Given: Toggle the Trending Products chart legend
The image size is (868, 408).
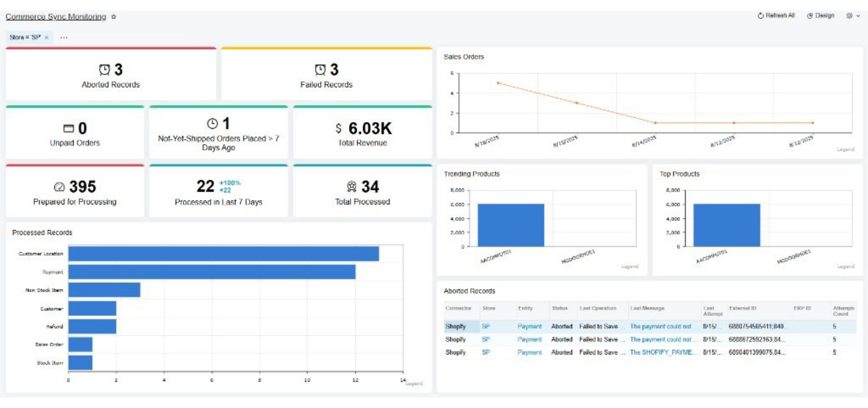Looking at the screenshot, I should (x=630, y=267).
